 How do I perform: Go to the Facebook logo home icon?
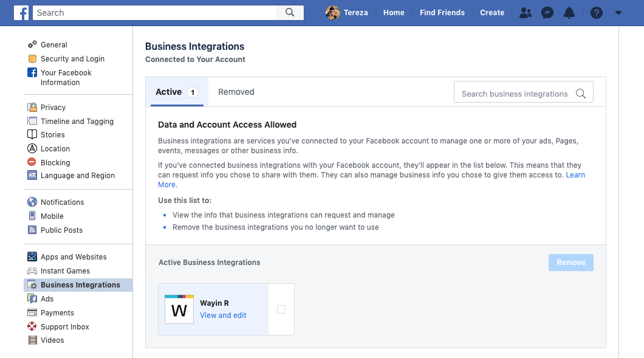click(x=21, y=13)
